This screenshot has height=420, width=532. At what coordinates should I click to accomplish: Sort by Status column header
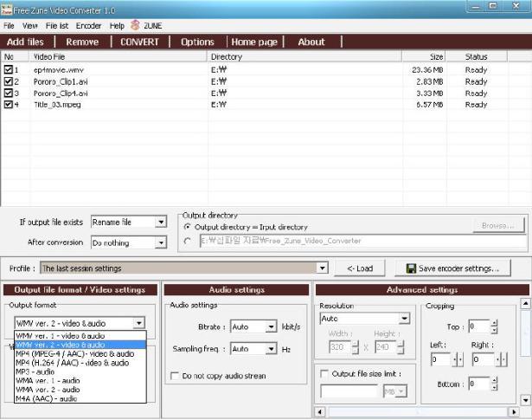(x=477, y=56)
